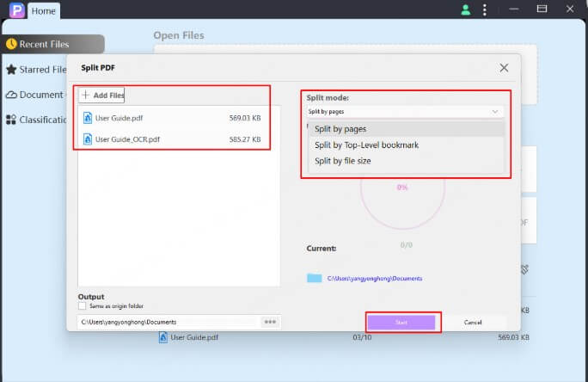
Task: Choose Split by pages option
Action: 406,129
